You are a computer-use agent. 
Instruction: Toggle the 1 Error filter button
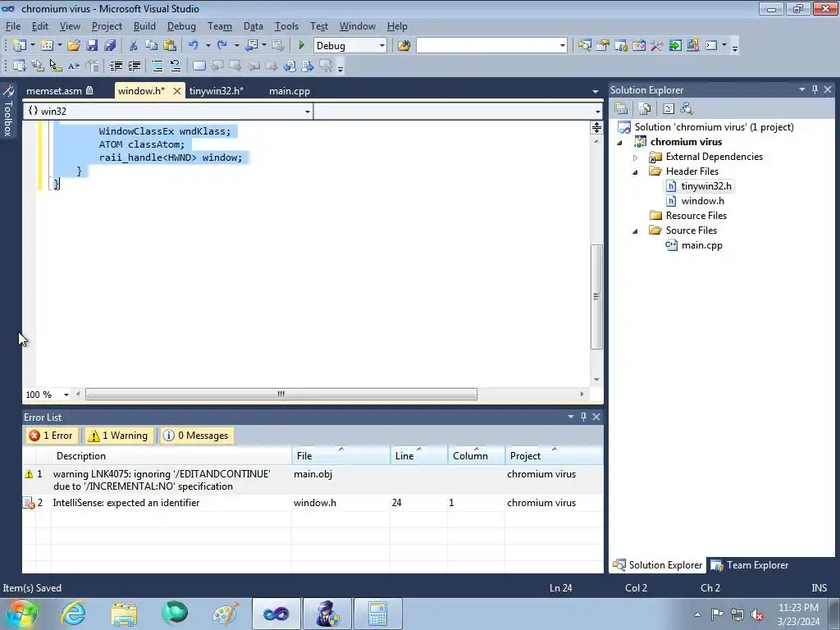(x=52, y=436)
